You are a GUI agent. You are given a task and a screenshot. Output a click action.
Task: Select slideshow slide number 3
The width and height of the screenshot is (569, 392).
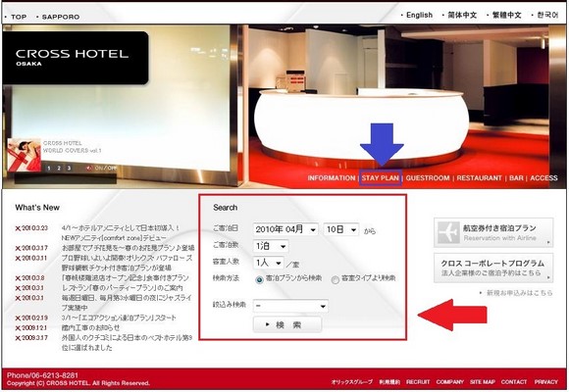pyautogui.click(x=69, y=169)
